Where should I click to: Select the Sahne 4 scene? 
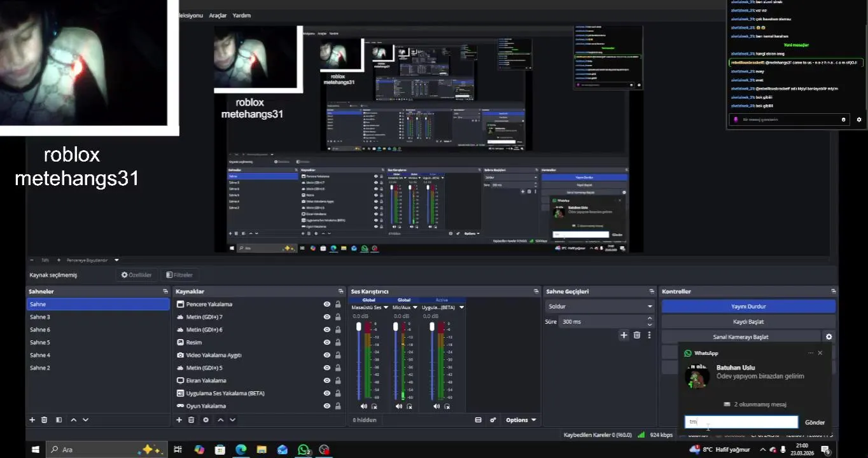[x=98, y=355]
